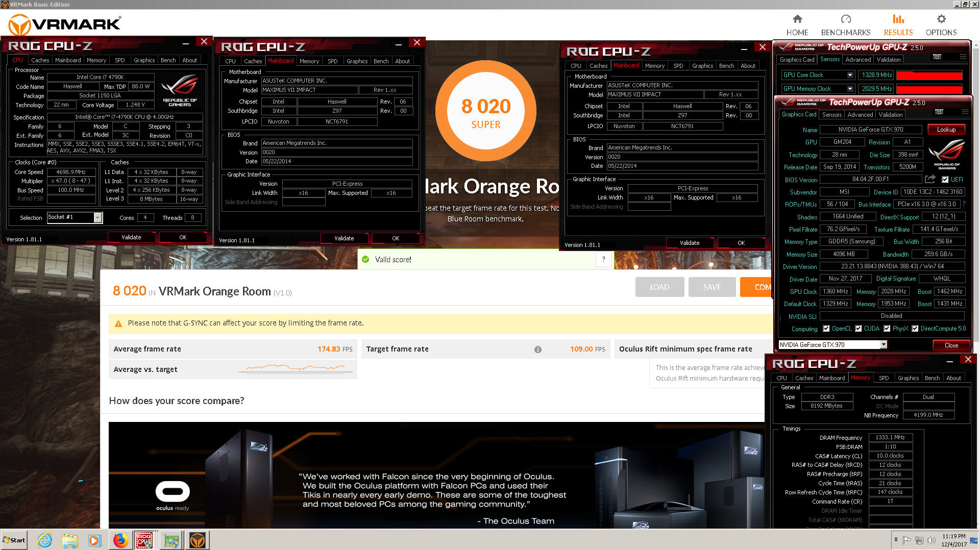Image resolution: width=980 pixels, height=550 pixels.
Task: Switch to Caches tab in CPU-Z processor window
Action: tap(40, 60)
